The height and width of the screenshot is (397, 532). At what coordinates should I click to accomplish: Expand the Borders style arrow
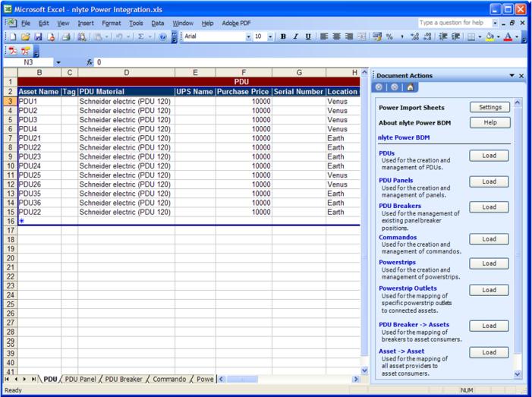[x=480, y=36]
